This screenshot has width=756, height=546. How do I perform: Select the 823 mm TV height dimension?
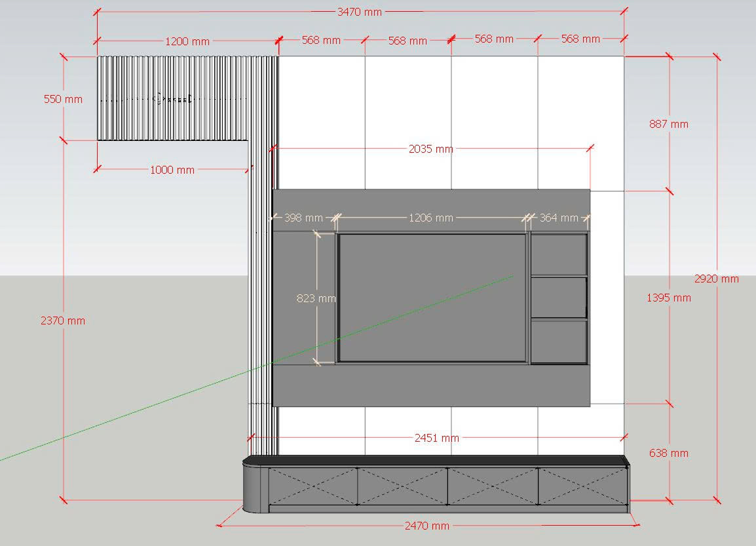click(316, 298)
